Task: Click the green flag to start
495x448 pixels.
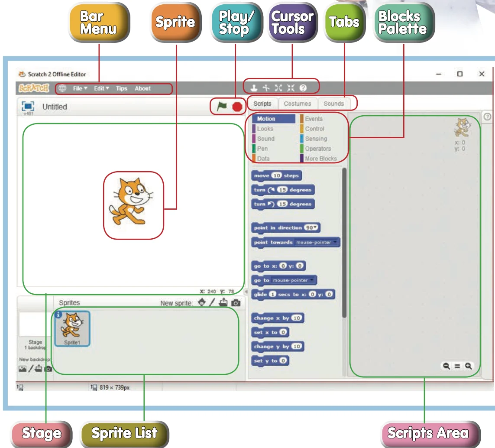Action: tap(222, 106)
